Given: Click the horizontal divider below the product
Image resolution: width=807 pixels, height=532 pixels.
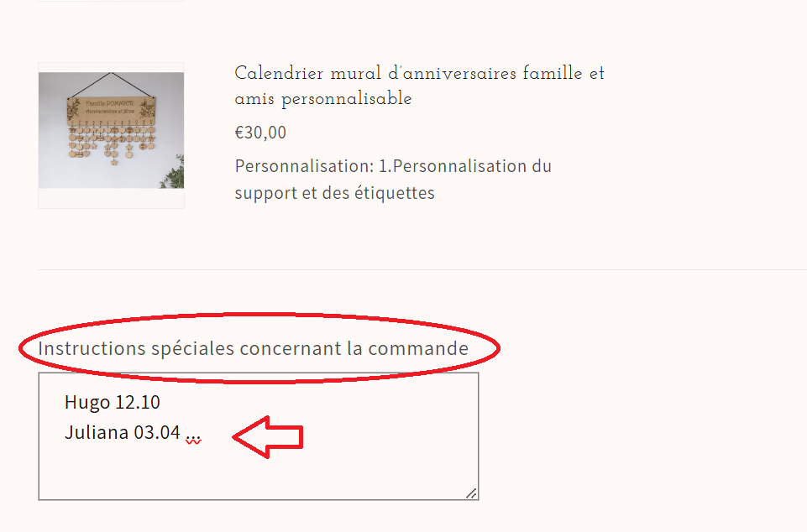Looking at the screenshot, I should click(x=420, y=270).
